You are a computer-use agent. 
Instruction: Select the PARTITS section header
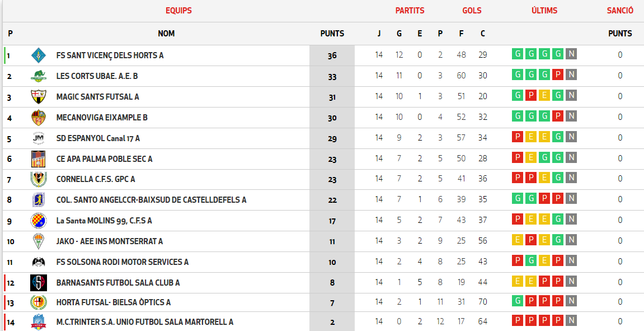410,10
